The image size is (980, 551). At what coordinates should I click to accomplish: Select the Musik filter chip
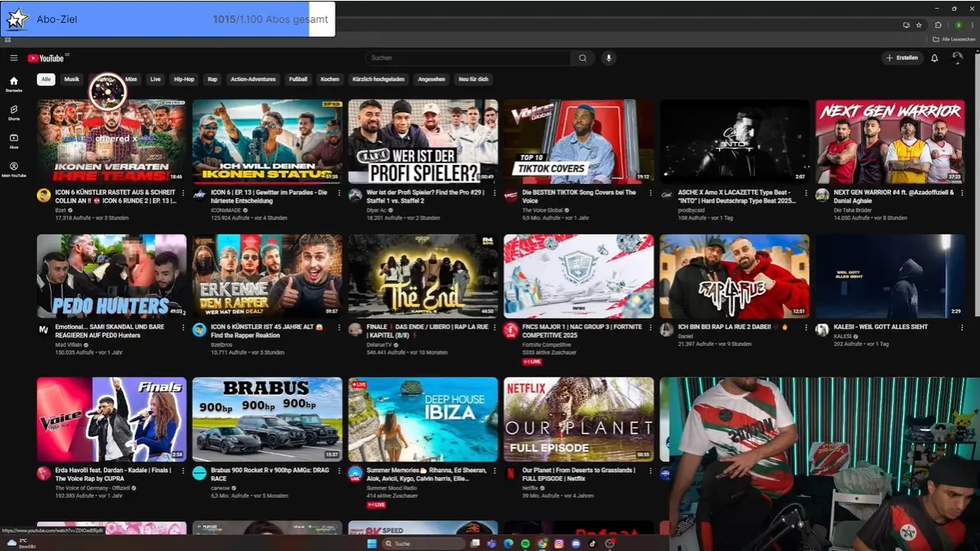(72, 80)
